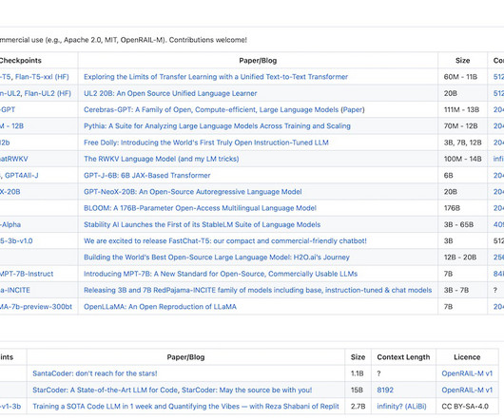Open the Free Dolly instruction-tuned LLM link
This screenshot has height=420, width=504.
click(206, 143)
